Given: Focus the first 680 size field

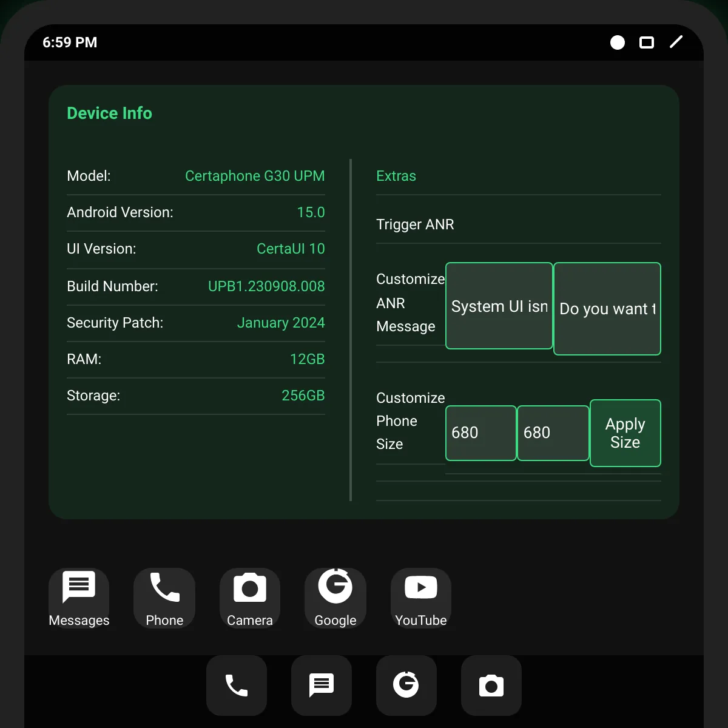Looking at the screenshot, I should [x=481, y=433].
